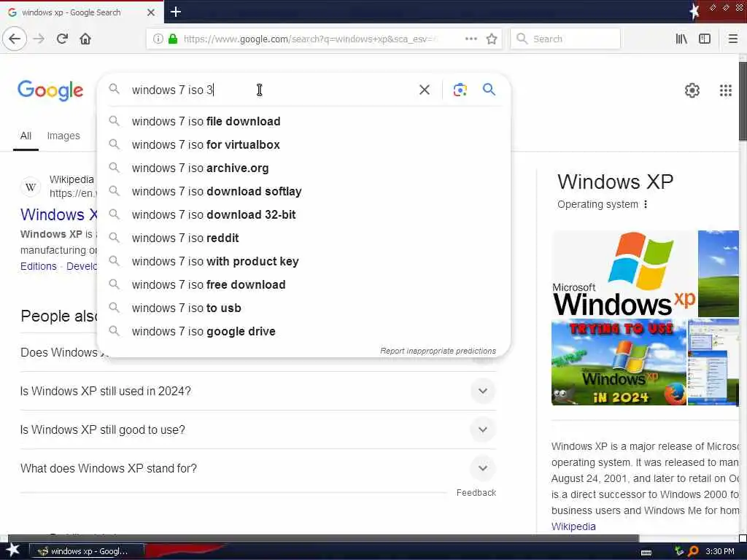The image size is (747, 560).
Task: Open the Google apps grid
Action: tap(726, 90)
